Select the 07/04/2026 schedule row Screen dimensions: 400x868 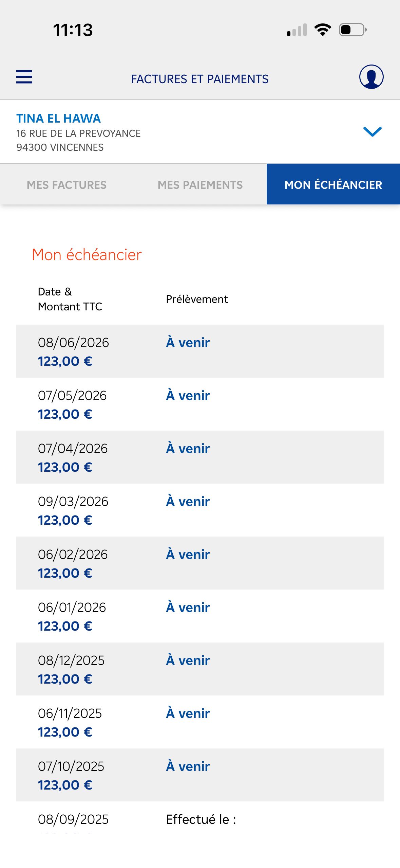200,457
